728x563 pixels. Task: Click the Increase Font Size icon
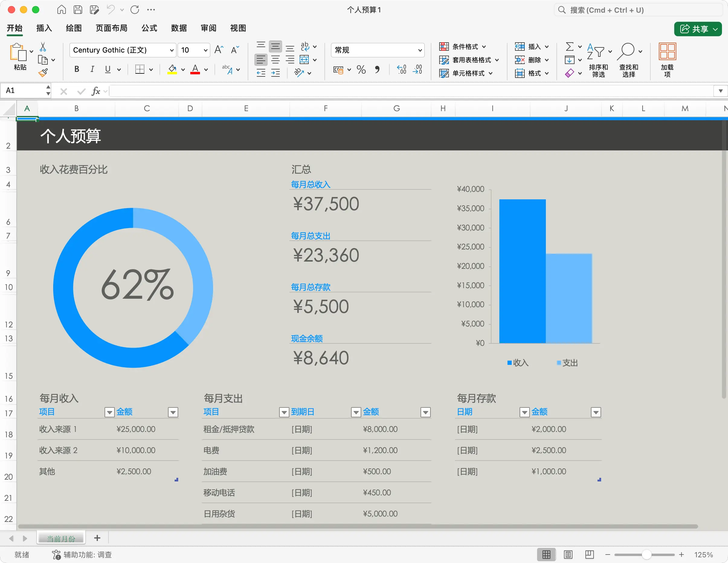tap(219, 50)
